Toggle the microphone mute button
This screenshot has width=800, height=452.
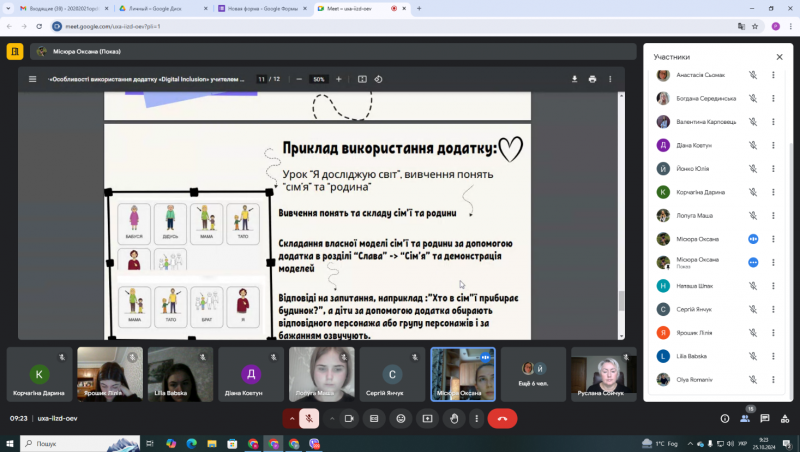pos(309,418)
